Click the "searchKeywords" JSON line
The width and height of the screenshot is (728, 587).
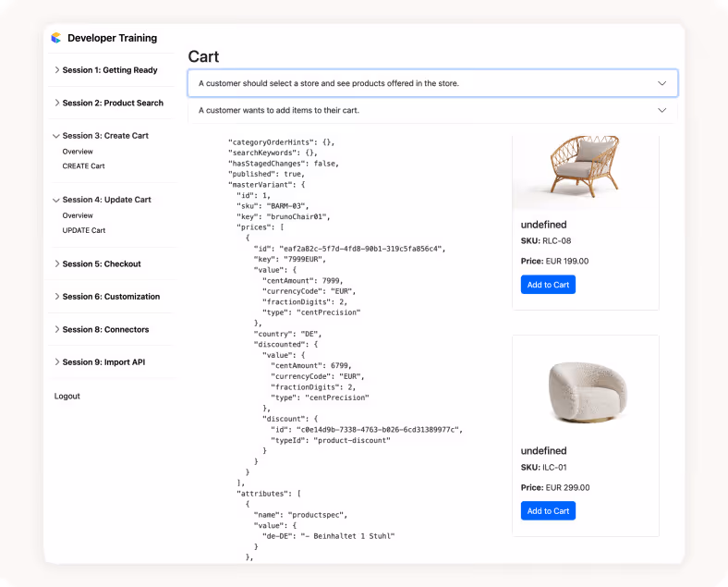[x=273, y=153]
